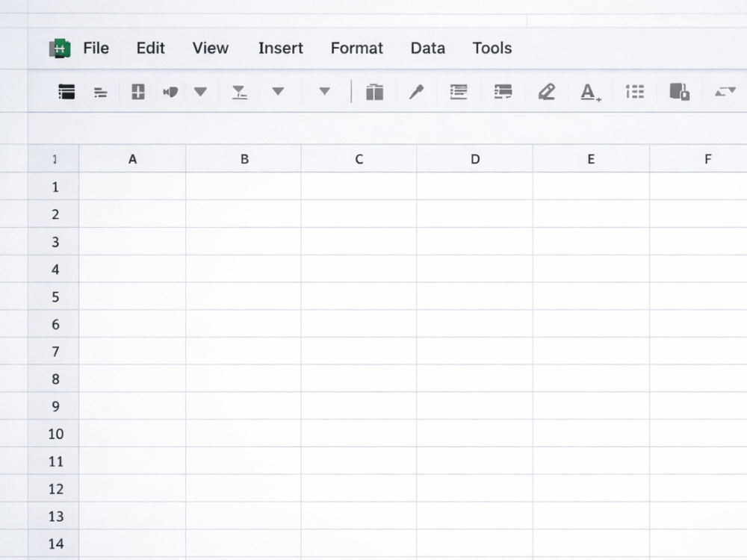Screen dimensions: 747x560
Task: Click the black table rows toolbar icon
Action: [x=66, y=91]
